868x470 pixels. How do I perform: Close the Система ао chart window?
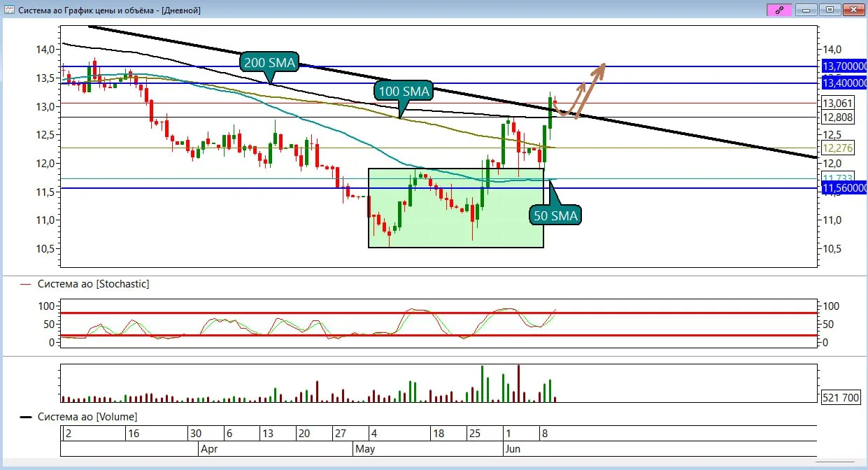pyautogui.click(x=853, y=10)
